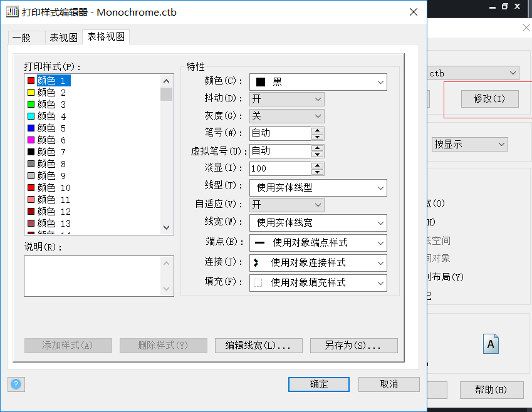This screenshot has width=532, height=412.
Task: Click the letter A orientation preview icon
Action: pos(491,343)
